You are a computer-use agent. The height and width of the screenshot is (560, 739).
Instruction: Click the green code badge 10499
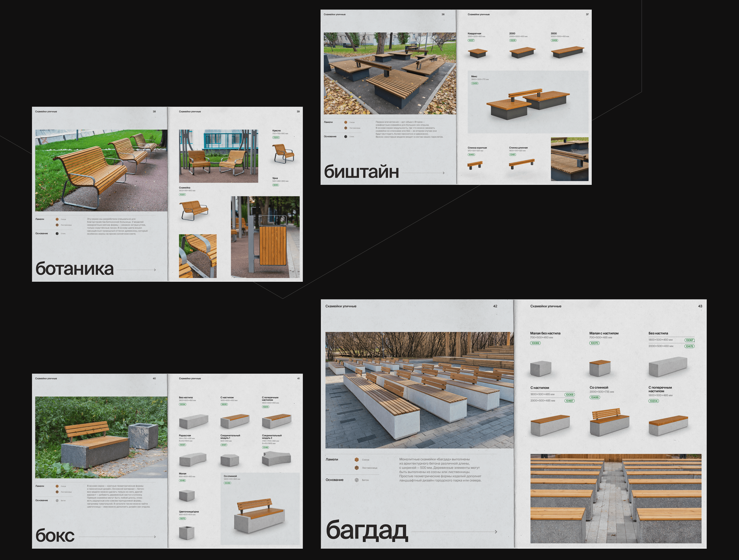[x=595, y=397]
